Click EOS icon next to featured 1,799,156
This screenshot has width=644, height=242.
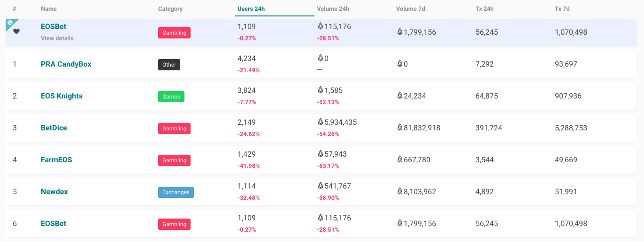(400, 32)
